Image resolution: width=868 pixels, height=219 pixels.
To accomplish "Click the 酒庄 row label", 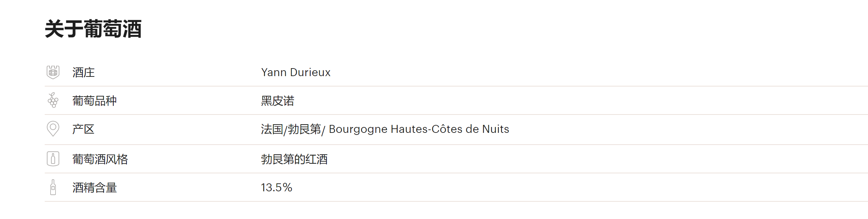I will [x=83, y=72].
